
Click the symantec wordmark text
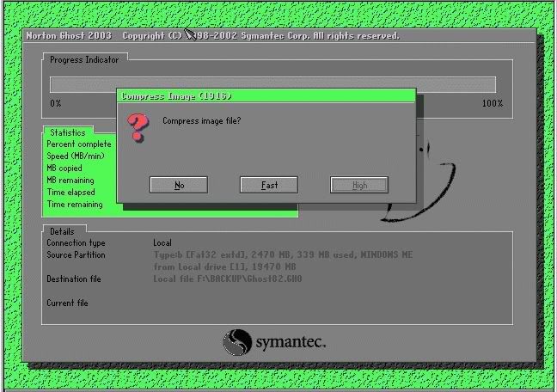click(291, 342)
